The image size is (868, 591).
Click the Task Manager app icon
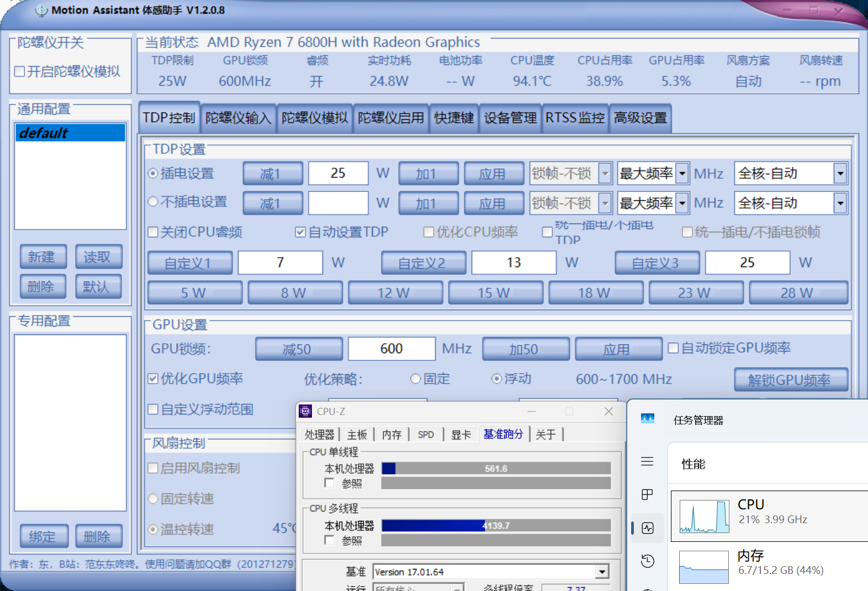tap(648, 419)
